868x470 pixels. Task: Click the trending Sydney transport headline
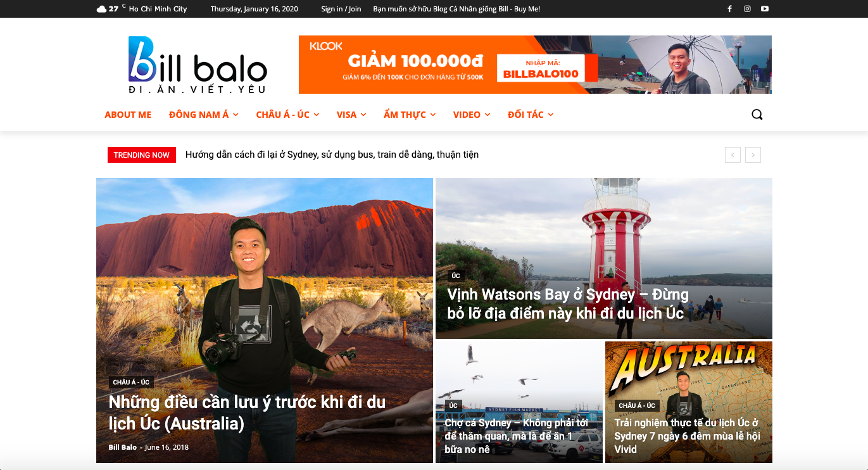pyautogui.click(x=332, y=155)
